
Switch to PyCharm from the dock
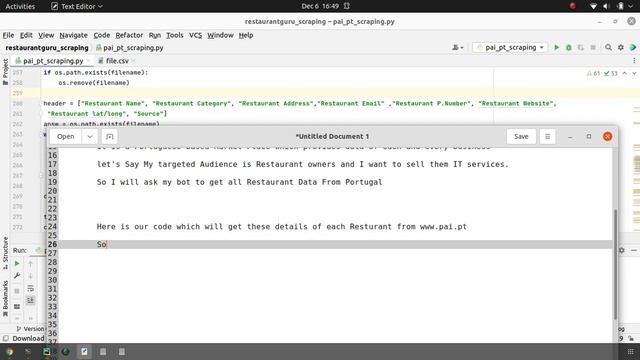point(47,351)
